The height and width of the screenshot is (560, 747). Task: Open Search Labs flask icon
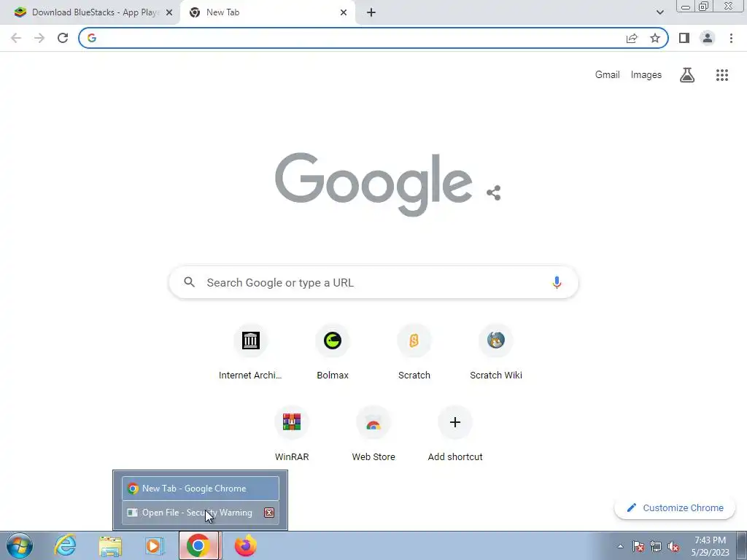pos(687,75)
